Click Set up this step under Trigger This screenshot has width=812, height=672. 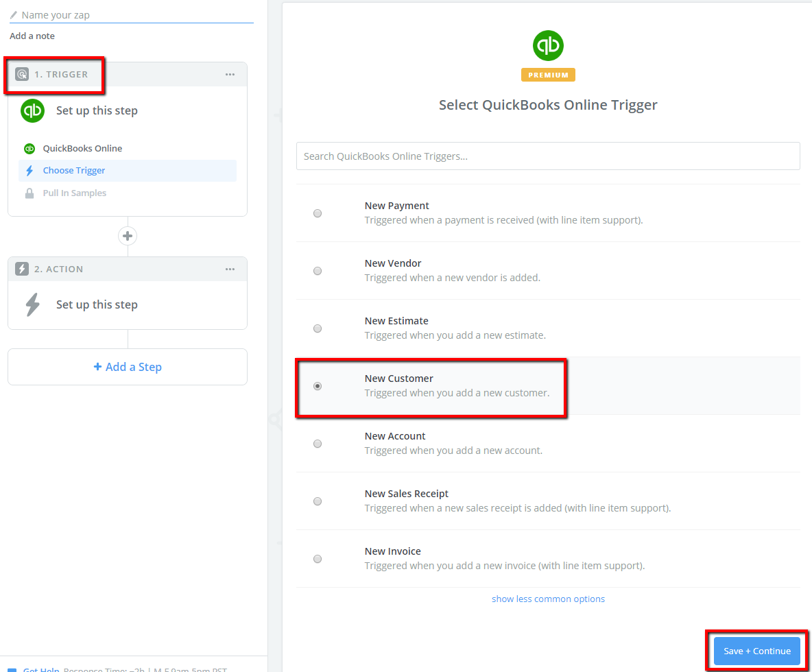(97, 111)
